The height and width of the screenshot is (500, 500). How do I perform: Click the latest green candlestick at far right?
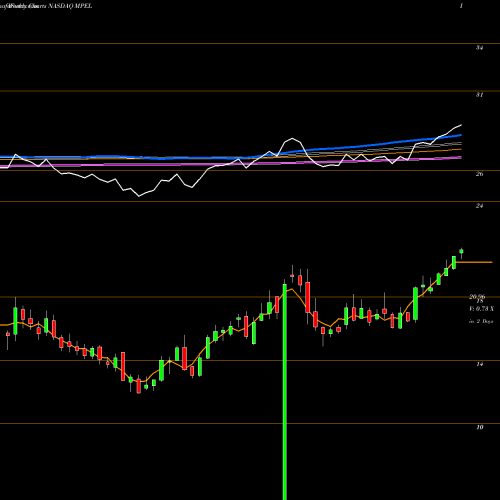pos(462,251)
